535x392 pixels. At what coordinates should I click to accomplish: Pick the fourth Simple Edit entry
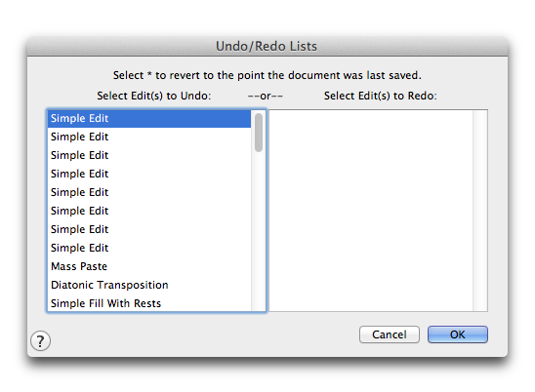click(x=149, y=174)
